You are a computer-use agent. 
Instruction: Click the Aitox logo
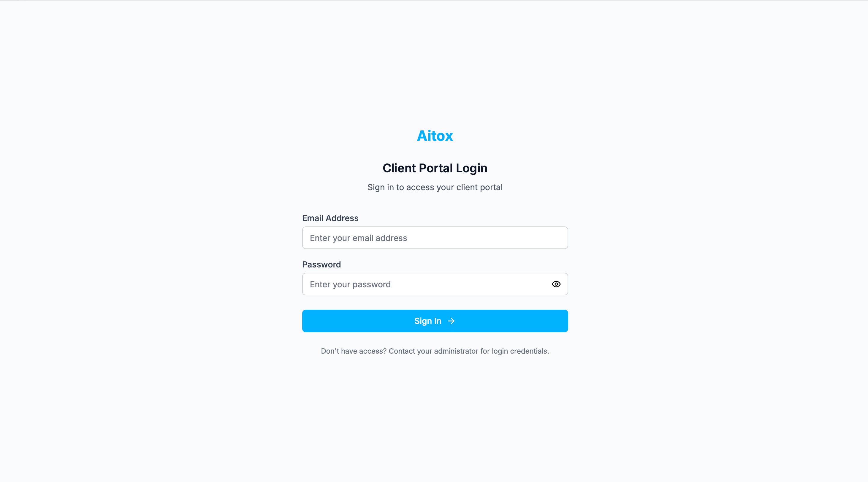(x=435, y=136)
